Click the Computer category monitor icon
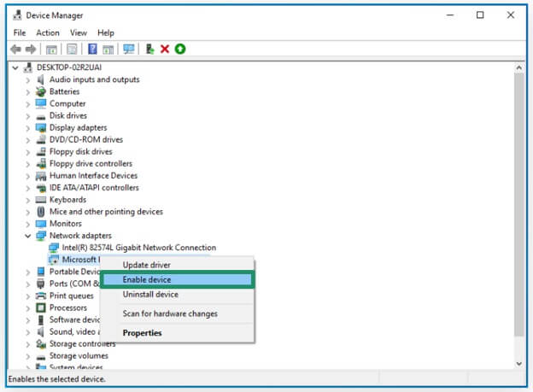This screenshot has width=533, height=392. point(41,103)
